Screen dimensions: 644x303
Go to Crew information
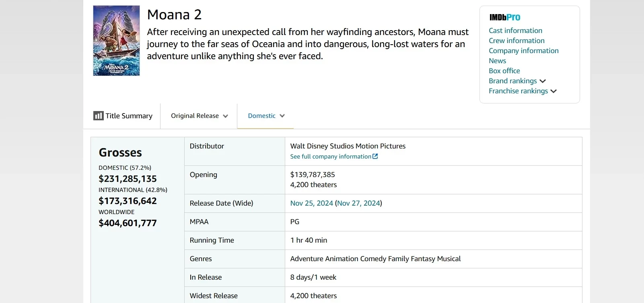coord(516,41)
